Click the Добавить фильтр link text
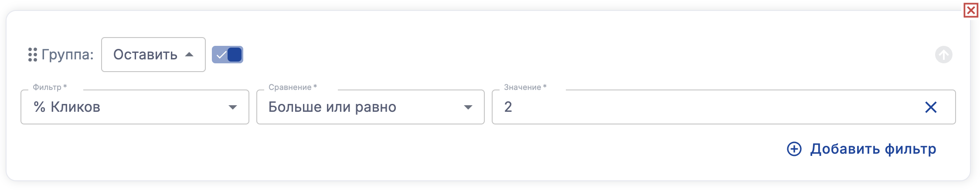Viewport: 980px width, 193px height. pyautogui.click(x=873, y=149)
